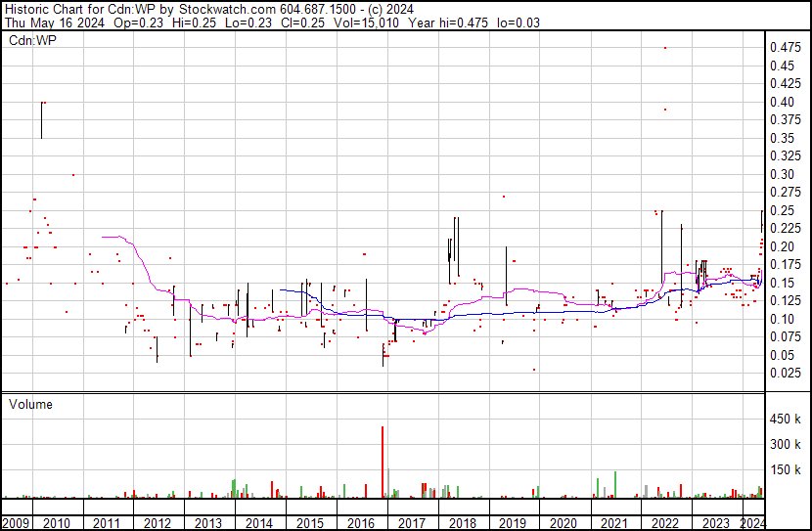The image size is (812, 531).
Task: Click the 'Stockwatch.com' text in the header
Action: (227, 10)
